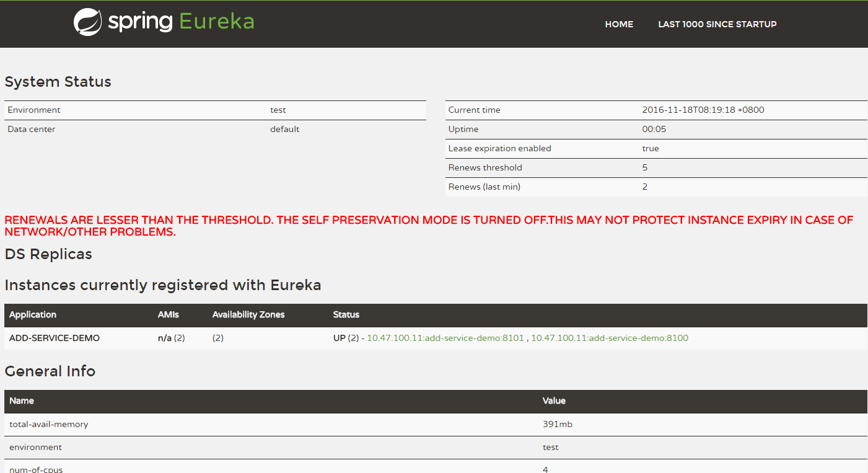
Task: Open the HOME navigation item
Action: [619, 24]
